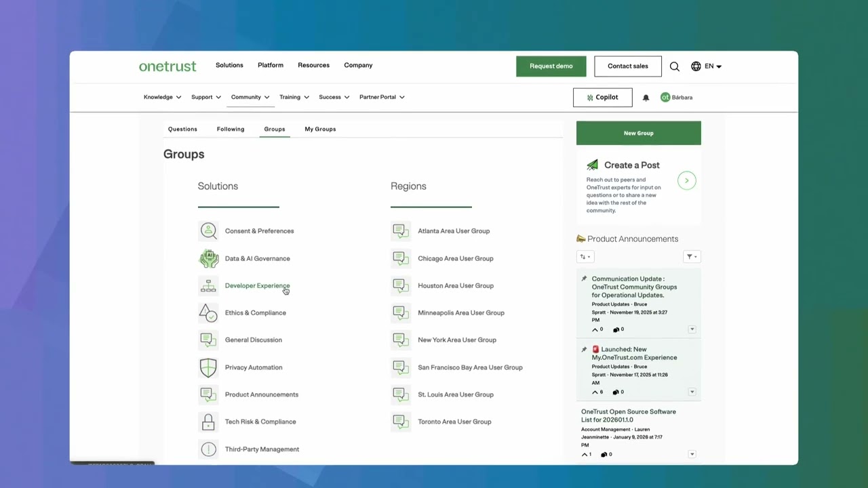Click the Product Announcements group icon
The width and height of the screenshot is (868, 488).
click(208, 394)
